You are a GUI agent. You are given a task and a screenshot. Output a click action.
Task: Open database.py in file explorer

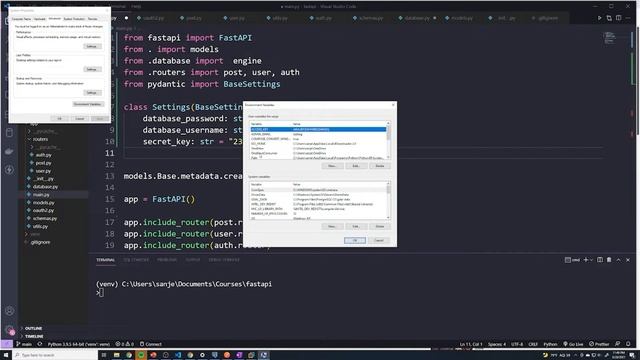tap(45, 187)
